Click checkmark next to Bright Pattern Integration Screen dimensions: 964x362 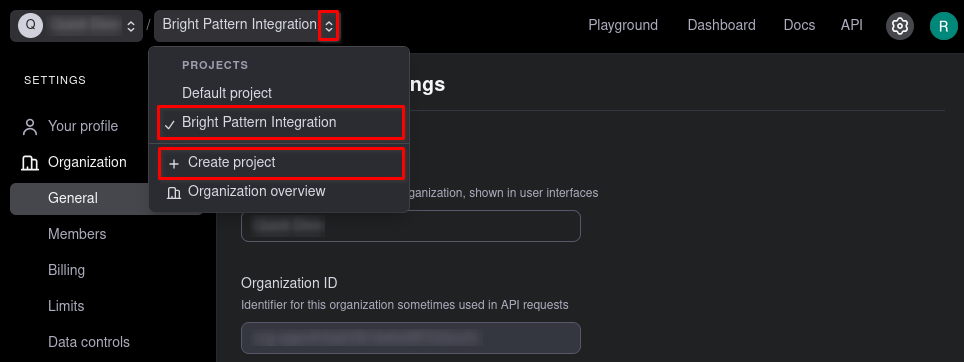(x=170, y=124)
